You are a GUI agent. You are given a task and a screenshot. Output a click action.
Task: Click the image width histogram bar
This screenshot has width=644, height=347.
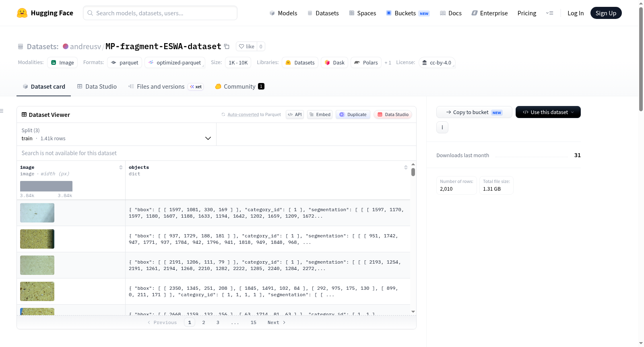click(46, 186)
